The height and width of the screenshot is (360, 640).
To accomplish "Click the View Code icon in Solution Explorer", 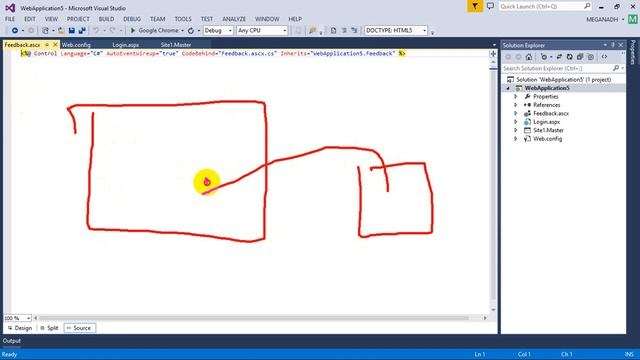I will pyautogui.click(x=604, y=57).
